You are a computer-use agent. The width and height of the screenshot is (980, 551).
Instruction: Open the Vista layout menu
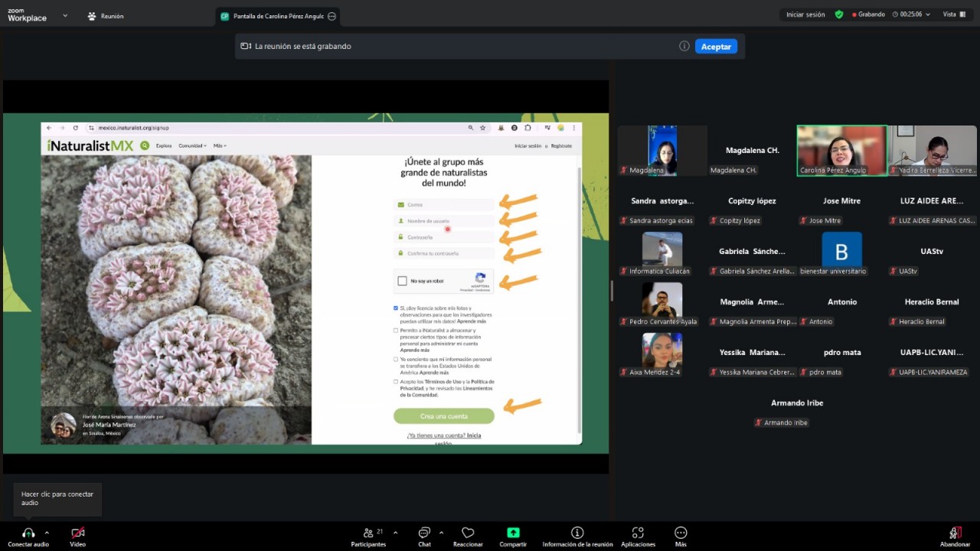click(x=954, y=15)
